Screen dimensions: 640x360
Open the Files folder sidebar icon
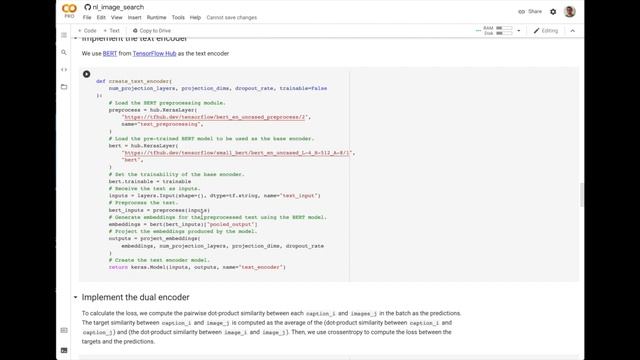coord(64,87)
